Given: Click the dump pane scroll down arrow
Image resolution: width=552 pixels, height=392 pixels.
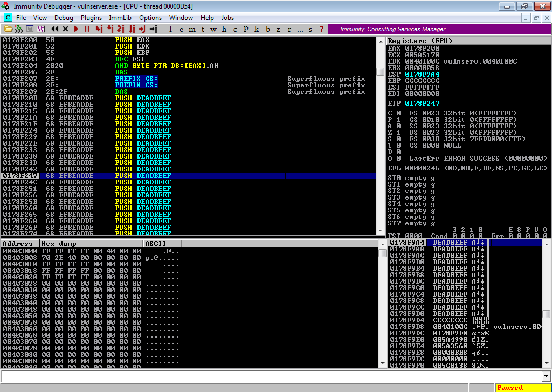Looking at the screenshot, I should pos(382,363).
